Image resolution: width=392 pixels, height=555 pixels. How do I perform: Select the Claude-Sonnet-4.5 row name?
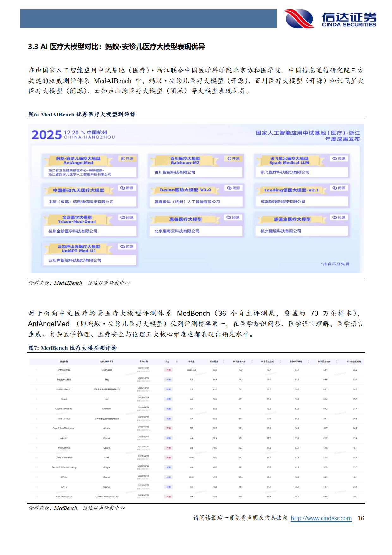pos(64,409)
